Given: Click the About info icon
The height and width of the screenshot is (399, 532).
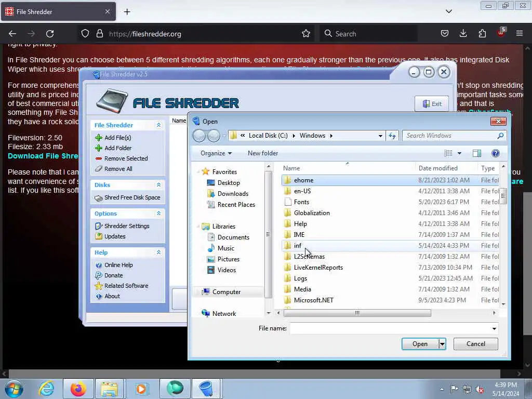Looking at the screenshot, I should point(99,297).
